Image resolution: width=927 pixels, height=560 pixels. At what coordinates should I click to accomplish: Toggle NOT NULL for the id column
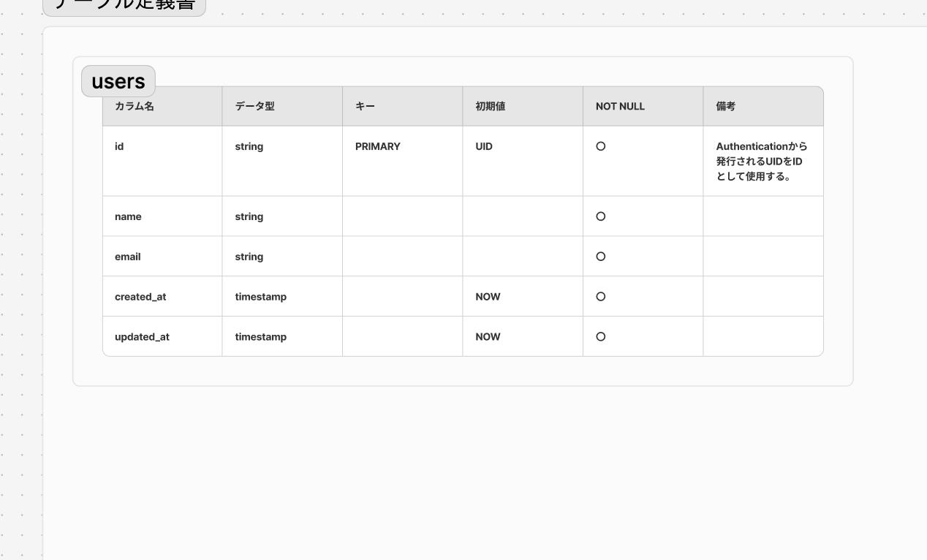point(601,146)
